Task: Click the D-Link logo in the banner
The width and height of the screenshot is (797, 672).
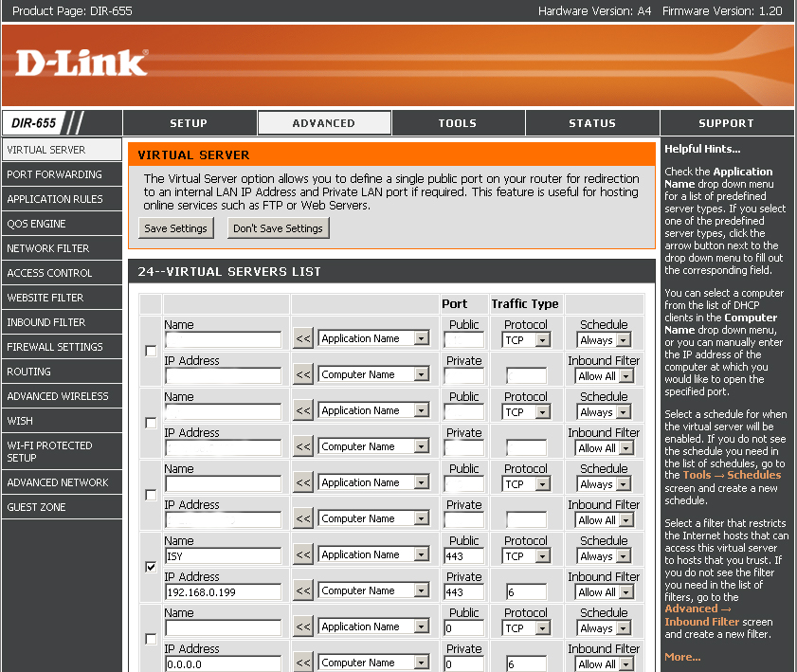Action: (x=82, y=64)
